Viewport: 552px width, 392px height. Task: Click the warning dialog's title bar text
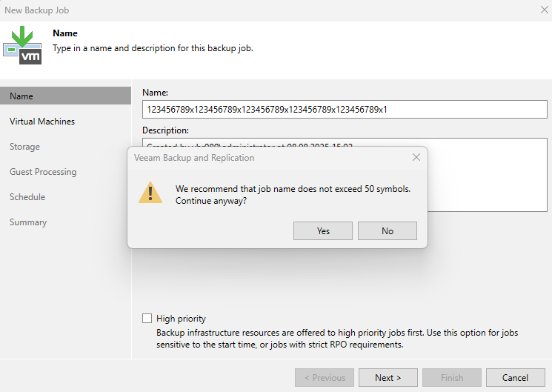tap(194, 158)
